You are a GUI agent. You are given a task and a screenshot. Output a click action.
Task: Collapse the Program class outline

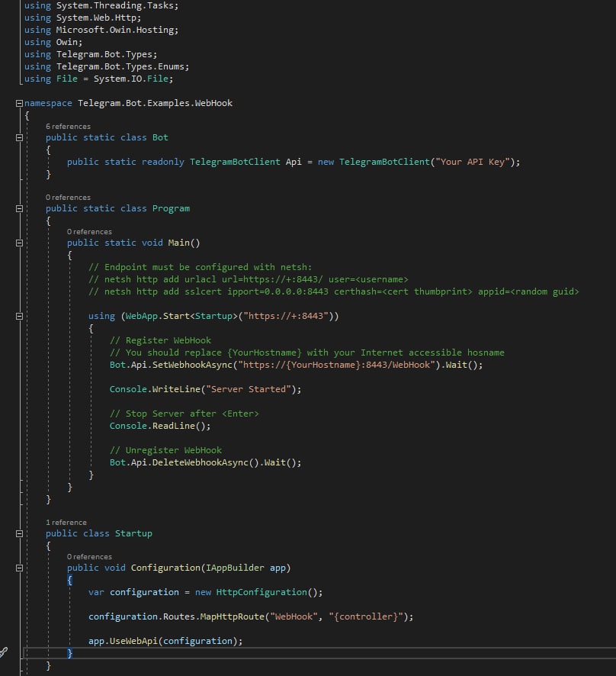[x=19, y=208]
